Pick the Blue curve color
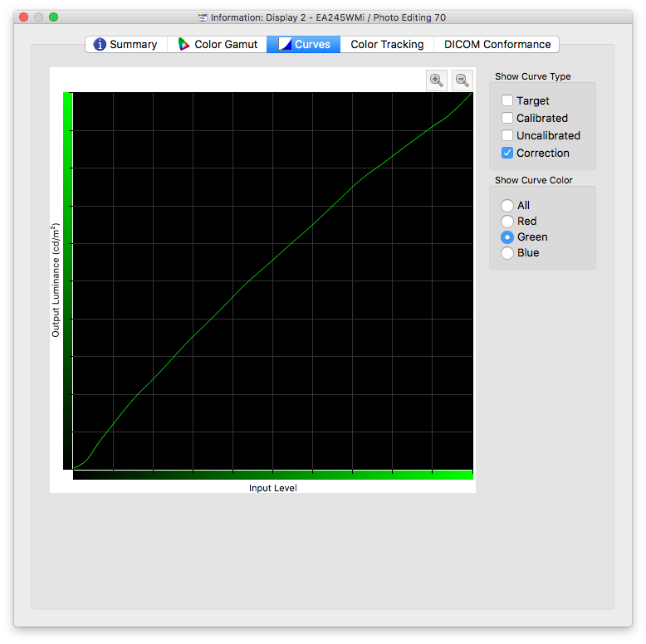This screenshot has height=644, width=646. pyautogui.click(x=507, y=252)
